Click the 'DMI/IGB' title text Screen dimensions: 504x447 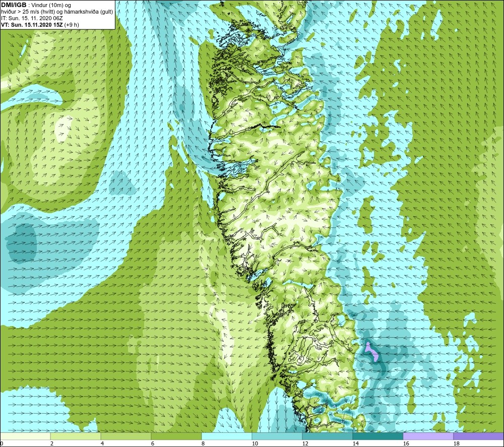coord(14,5)
